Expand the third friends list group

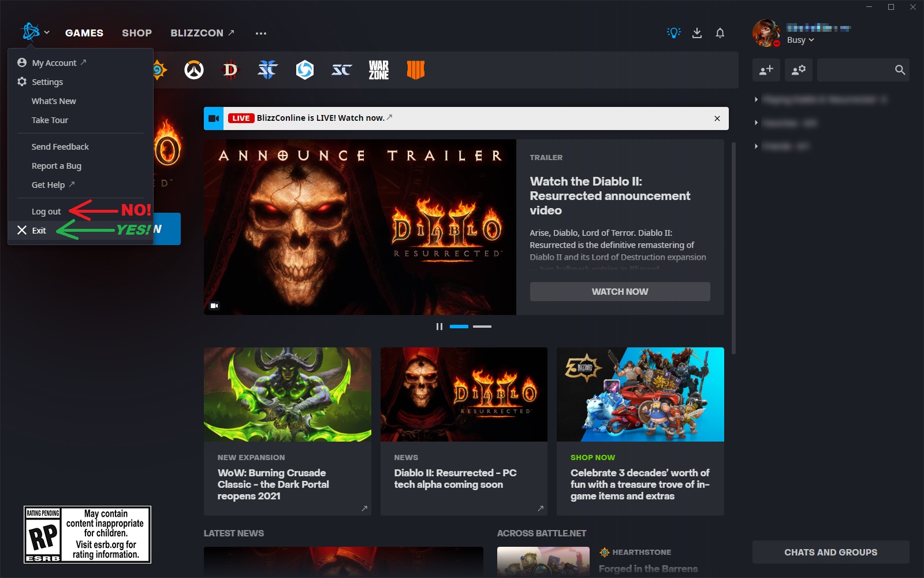click(757, 146)
